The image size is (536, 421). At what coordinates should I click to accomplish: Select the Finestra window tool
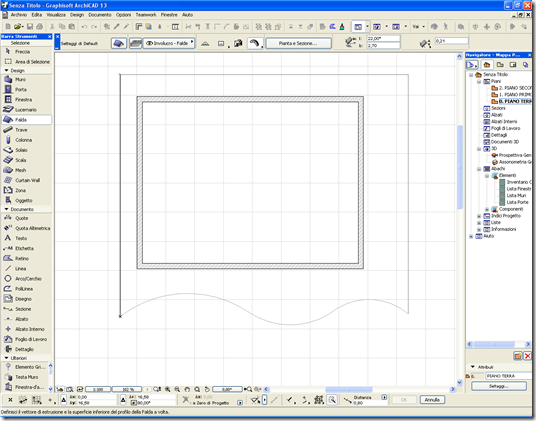pyautogui.click(x=26, y=99)
